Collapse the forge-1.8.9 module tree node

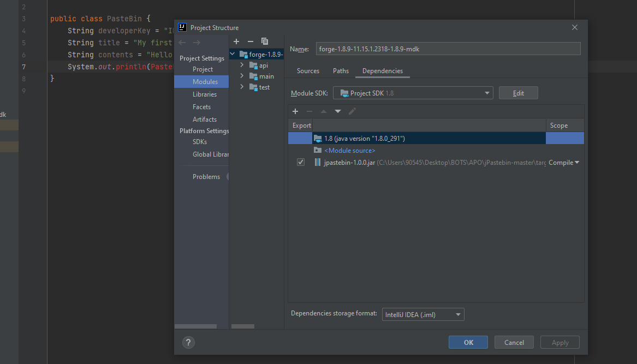pyautogui.click(x=233, y=53)
